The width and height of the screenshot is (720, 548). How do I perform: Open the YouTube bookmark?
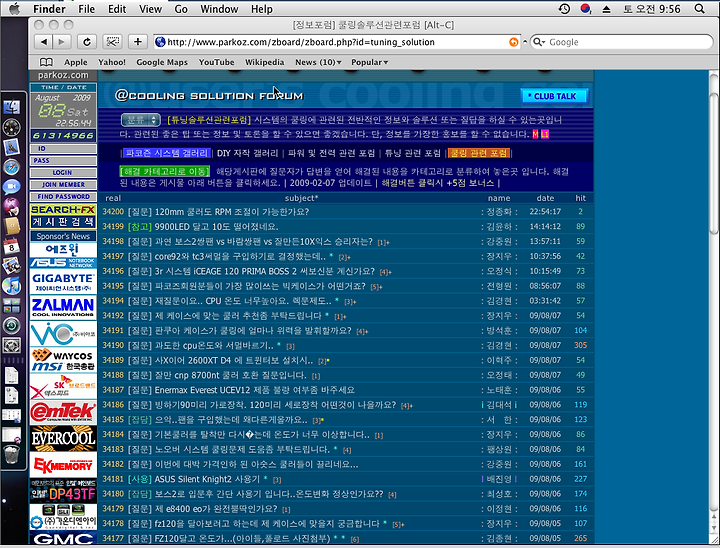pyautogui.click(x=216, y=62)
